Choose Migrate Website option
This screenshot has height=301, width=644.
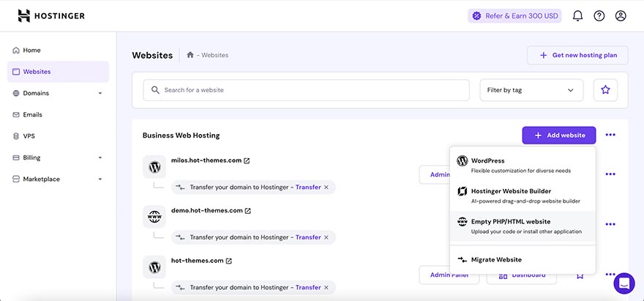[x=523, y=260]
